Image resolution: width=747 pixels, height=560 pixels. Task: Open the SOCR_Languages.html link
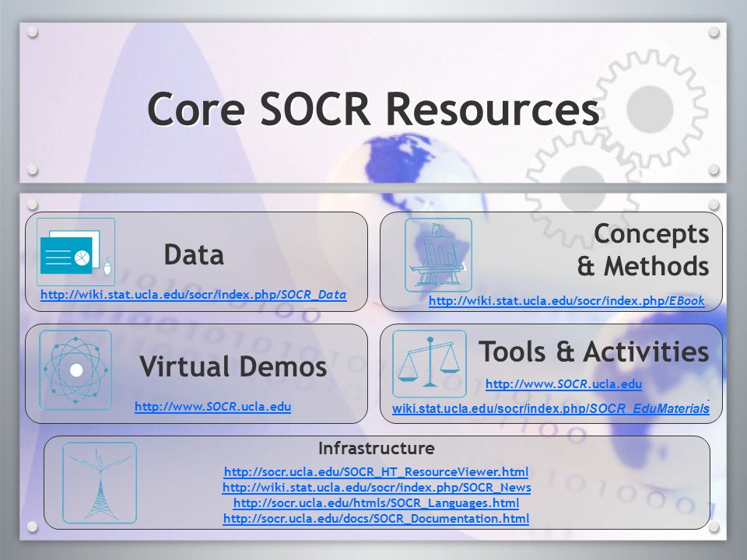(x=377, y=503)
